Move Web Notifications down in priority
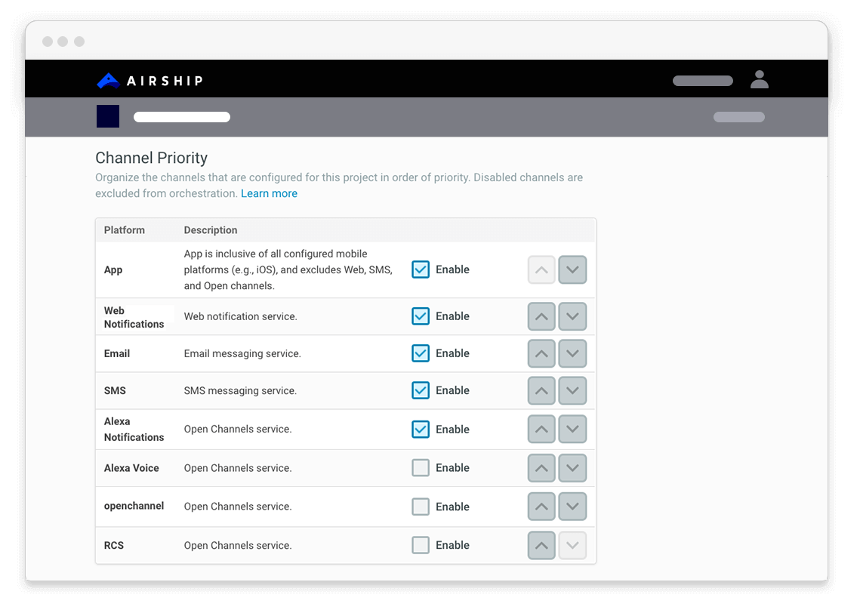 pyautogui.click(x=572, y=317)
